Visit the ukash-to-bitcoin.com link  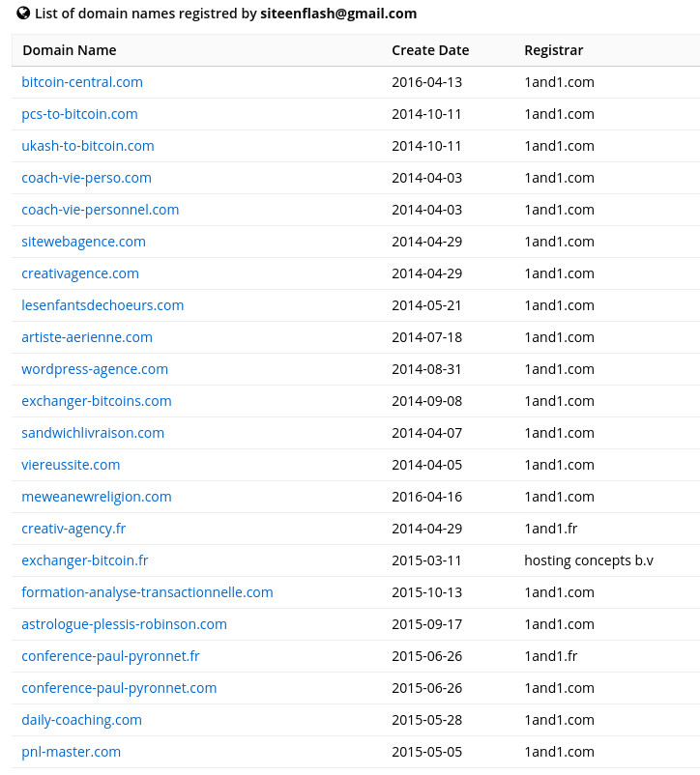88,146
